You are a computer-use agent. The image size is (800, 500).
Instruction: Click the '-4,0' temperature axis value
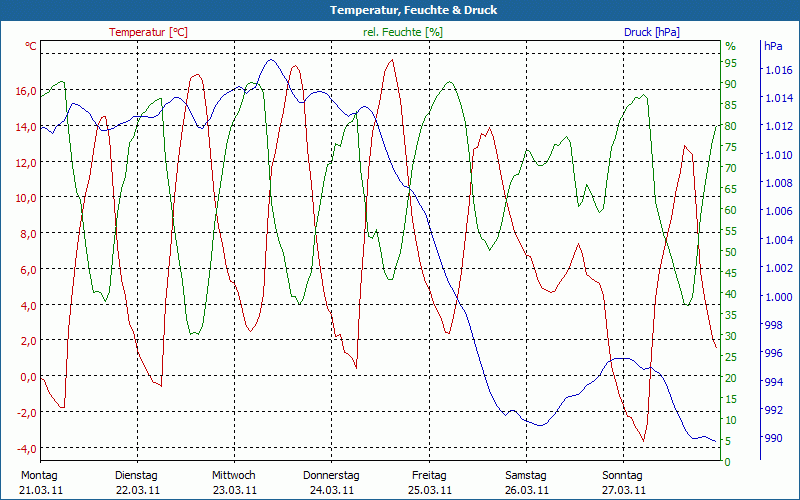click(27, 448)
